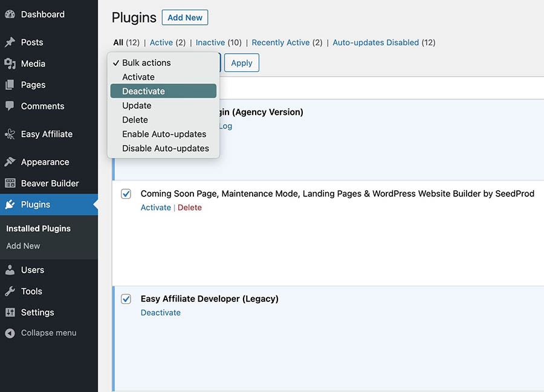Open Media via its sidebar icon

[10, 63]
